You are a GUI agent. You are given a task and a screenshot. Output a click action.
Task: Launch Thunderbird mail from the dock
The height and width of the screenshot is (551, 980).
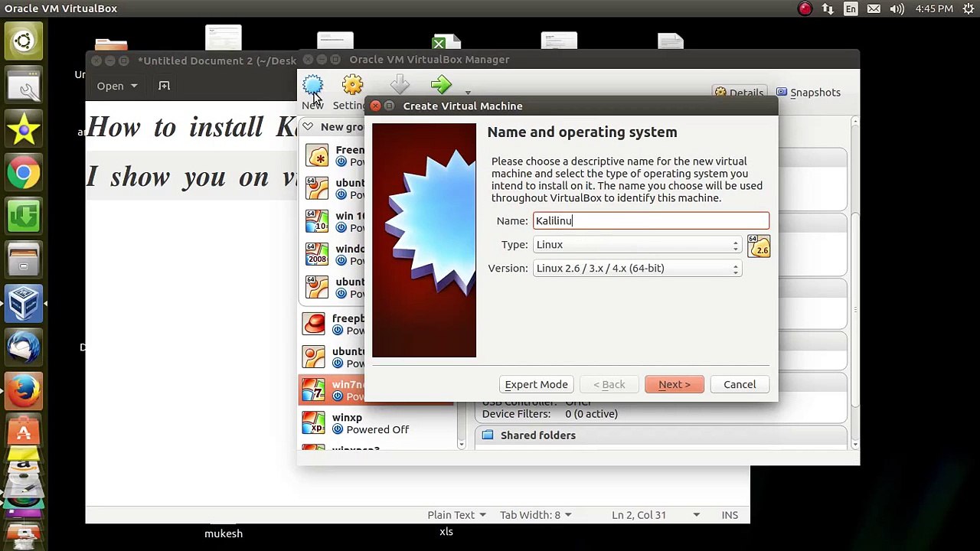tap(24, 347)
